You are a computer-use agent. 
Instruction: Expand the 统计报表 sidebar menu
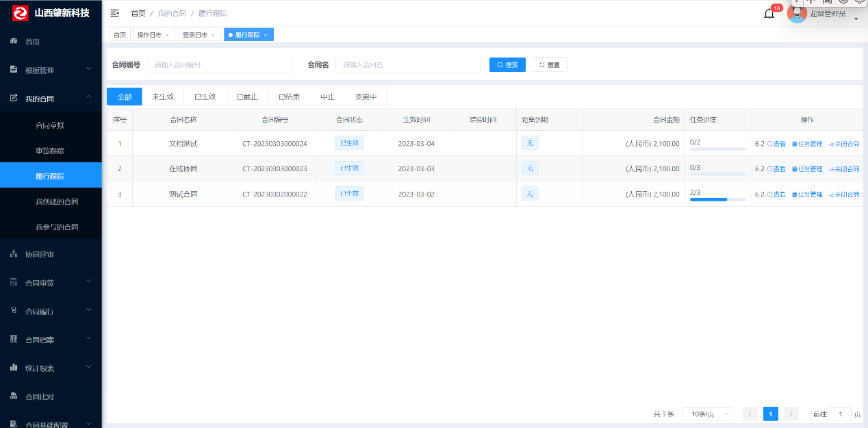(51, 368)
